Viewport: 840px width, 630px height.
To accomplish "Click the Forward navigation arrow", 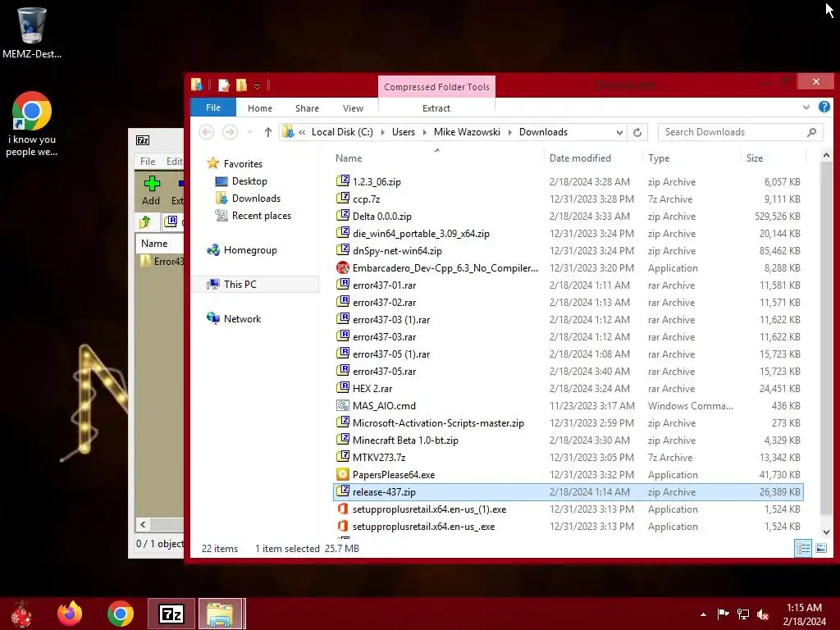I will 230,132.
